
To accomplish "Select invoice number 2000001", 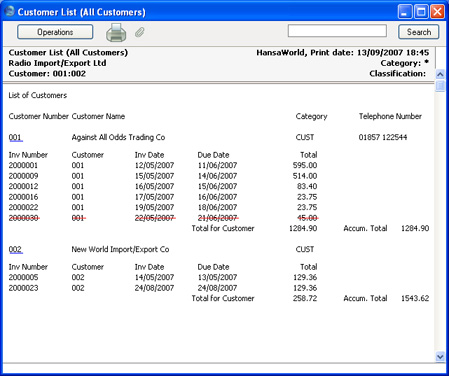I will click(23, 165).
